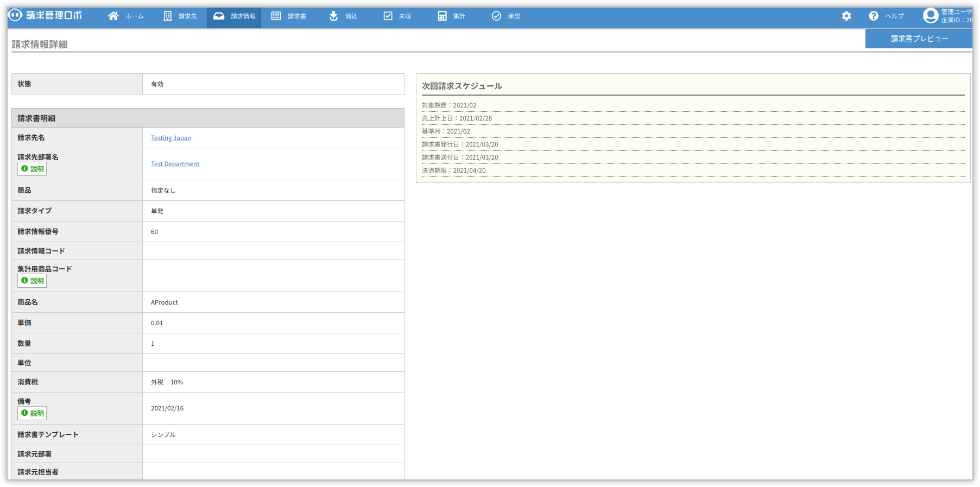Click the home house icon
Viewport: 980px width, 487px height.
pyautogui.click(x=113, y=16)
